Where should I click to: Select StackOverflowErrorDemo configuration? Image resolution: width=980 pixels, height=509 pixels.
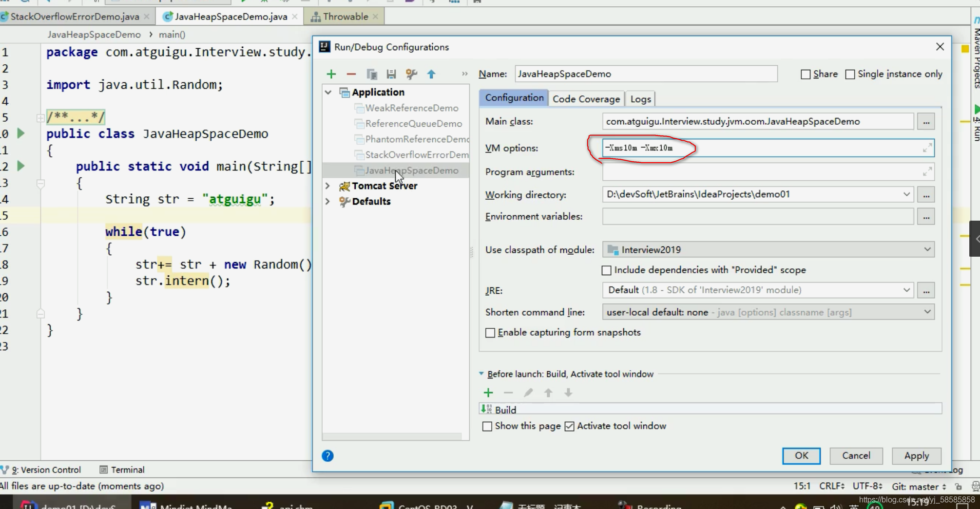click(x=412, y=154)
